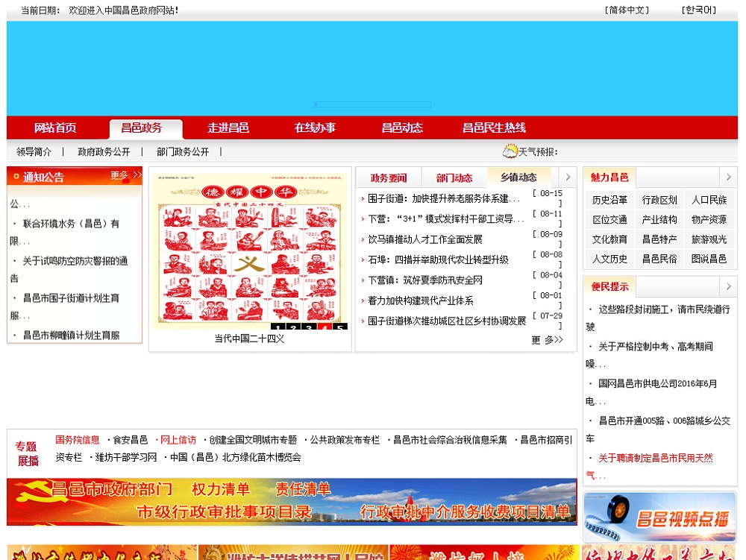Open 昌邑民生热线 navigation item
The image size is (746, 560).
(x=494, y=128)
